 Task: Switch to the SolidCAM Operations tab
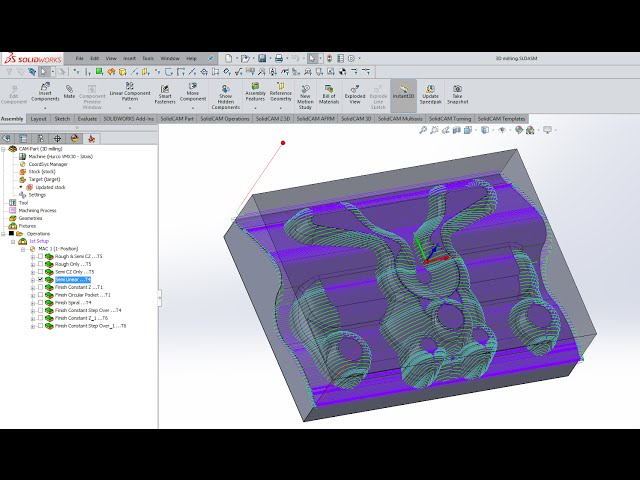click(225, 119)
